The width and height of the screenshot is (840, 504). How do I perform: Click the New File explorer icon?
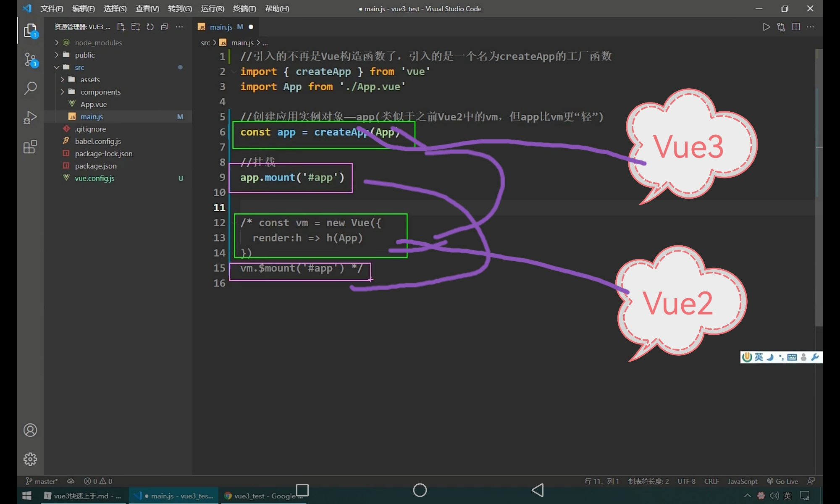point(121,27)
